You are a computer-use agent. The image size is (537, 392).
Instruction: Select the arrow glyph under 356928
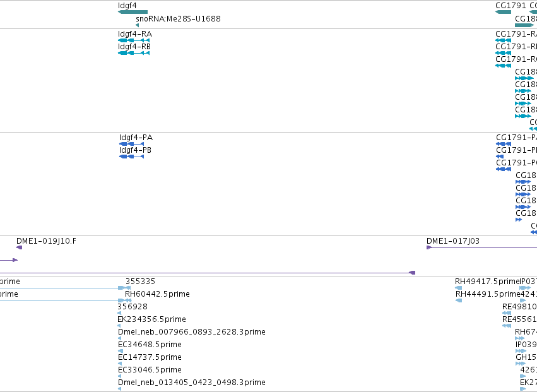pos(119,313)
